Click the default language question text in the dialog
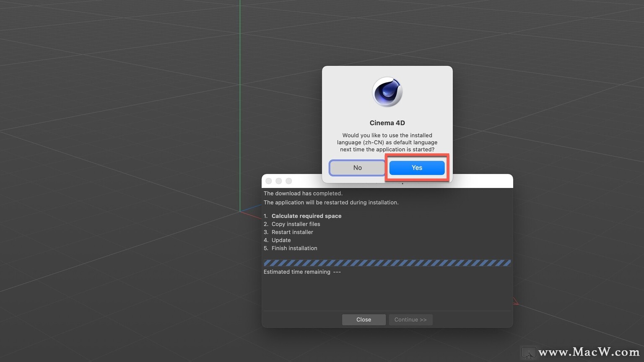Viewport: 644px width, 362px height. (x=387, y=142)
